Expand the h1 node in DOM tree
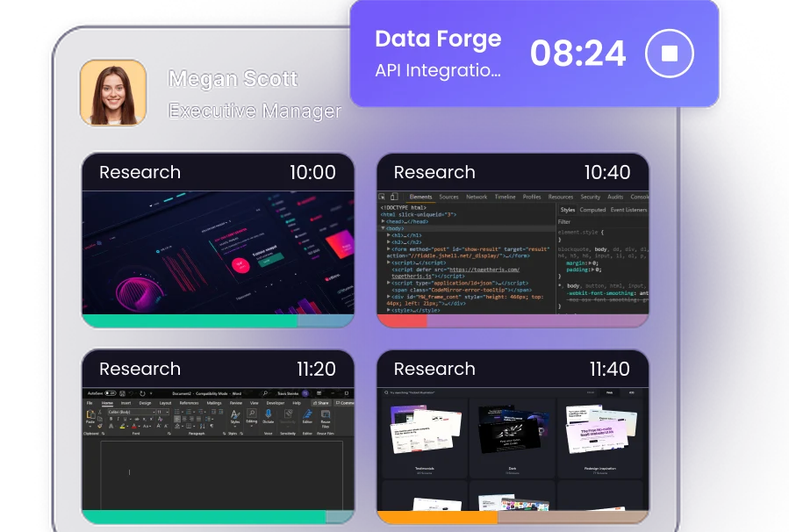 coord(389,235)
